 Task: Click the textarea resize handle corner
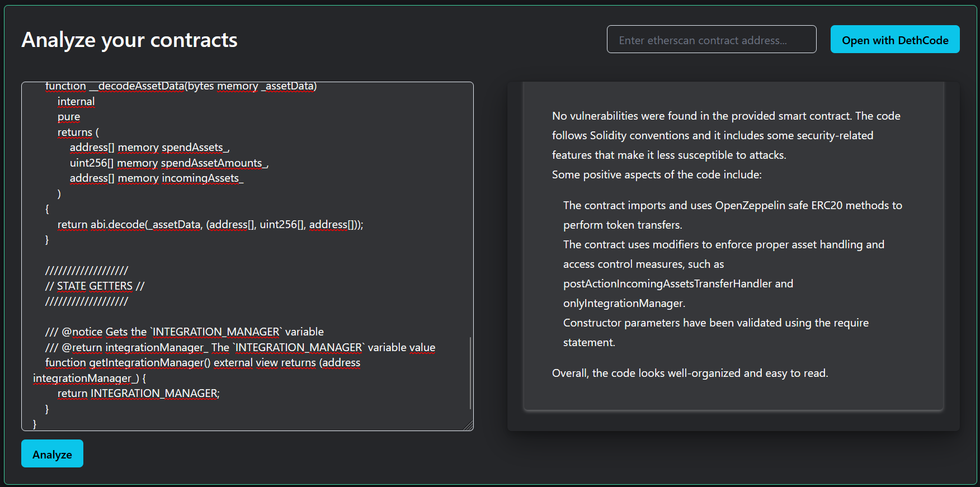tap(469, 426)
